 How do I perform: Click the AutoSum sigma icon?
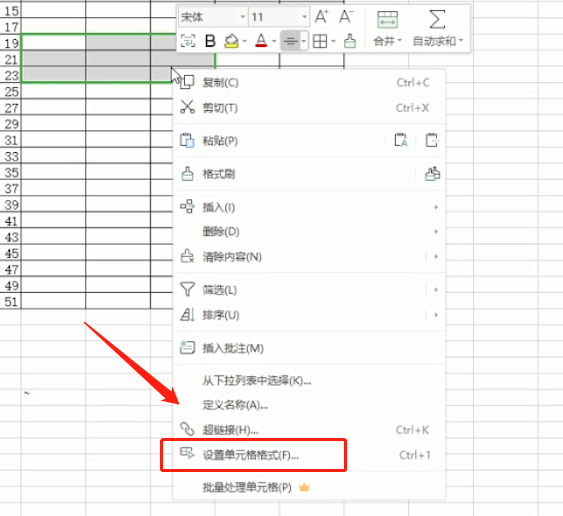[x=437, y=19]
